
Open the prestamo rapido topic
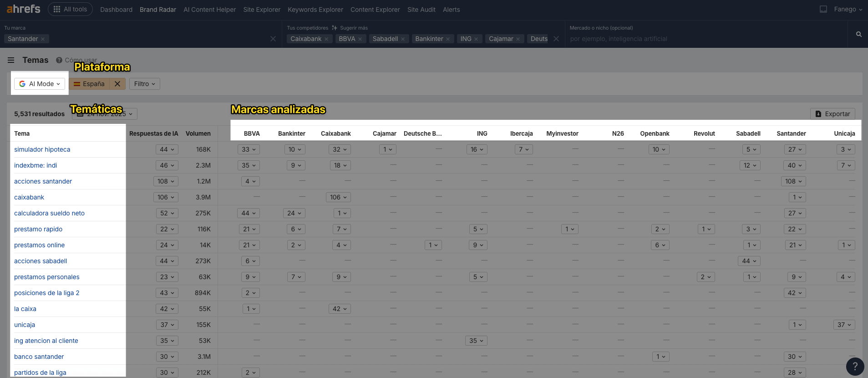(38, 229)
